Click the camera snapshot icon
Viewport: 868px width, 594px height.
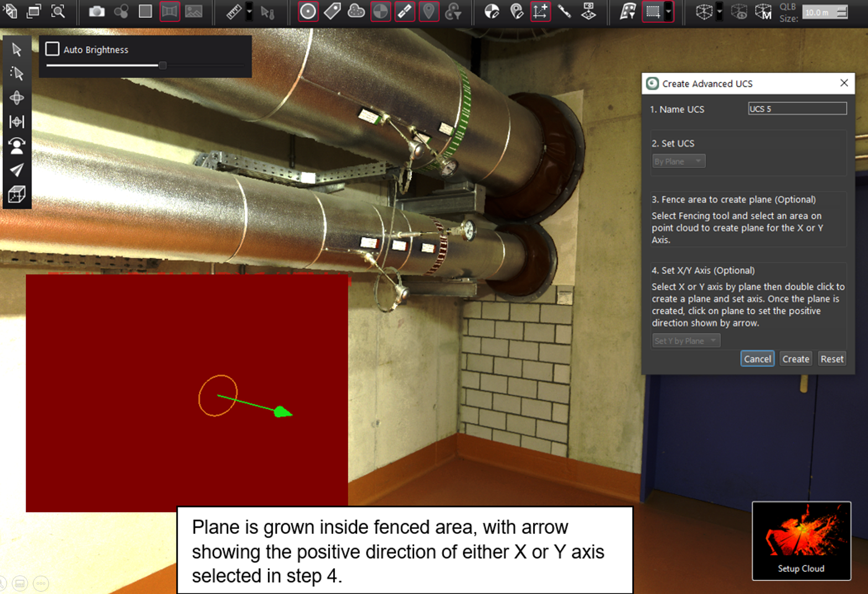click(x=96, y=11)
